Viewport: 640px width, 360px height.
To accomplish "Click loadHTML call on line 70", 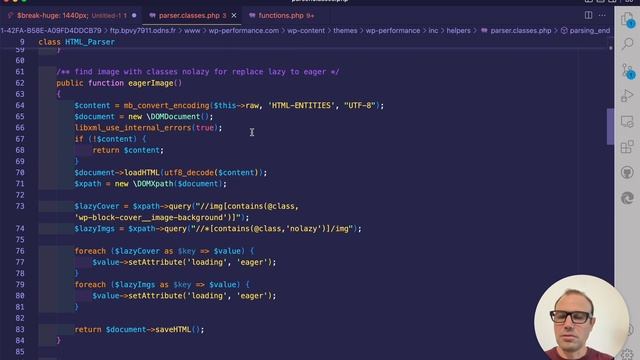I will pyautogui.click(x=142, y=173).
